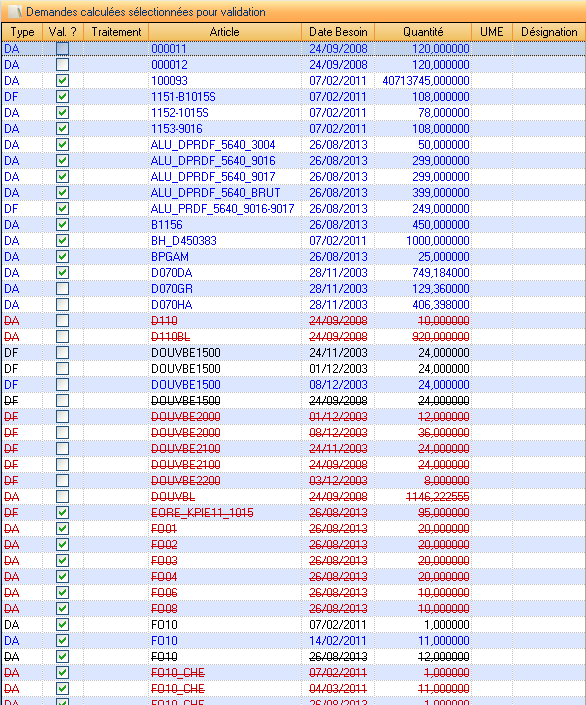
Task: Select DOUVBE1500 row dated 08/12/2003
Action: coord(293,384)
